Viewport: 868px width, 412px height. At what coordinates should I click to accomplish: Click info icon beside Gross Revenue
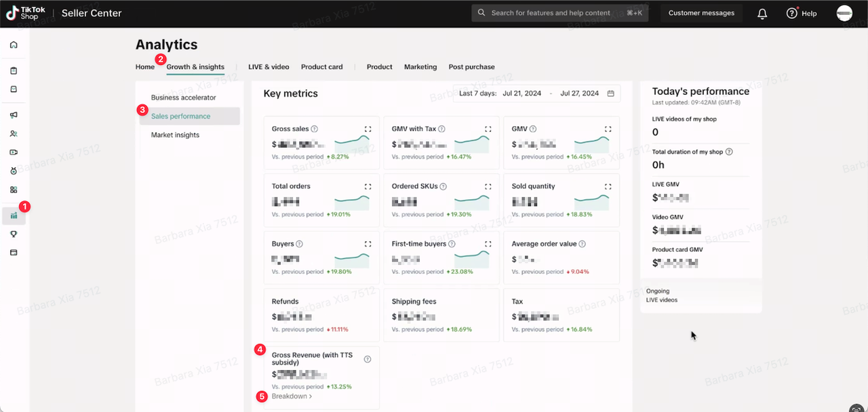(x=367, y=359)
